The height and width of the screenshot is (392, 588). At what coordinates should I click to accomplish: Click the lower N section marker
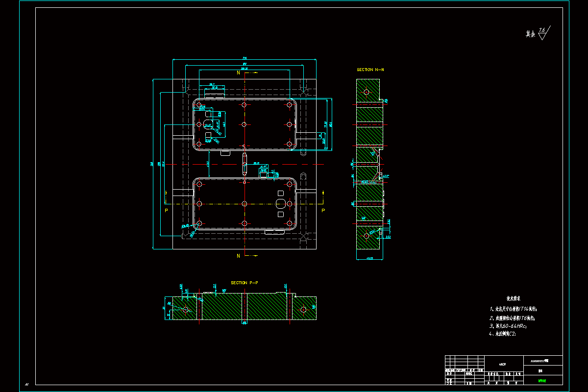point(238,256)
